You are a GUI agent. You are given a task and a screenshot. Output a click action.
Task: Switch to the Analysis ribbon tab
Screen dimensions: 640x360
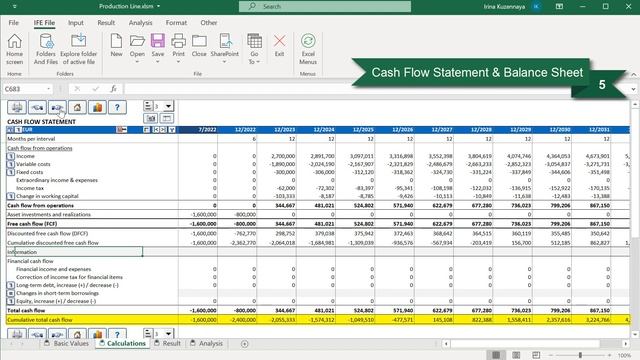pyautogui.click(x=140, y=23)
